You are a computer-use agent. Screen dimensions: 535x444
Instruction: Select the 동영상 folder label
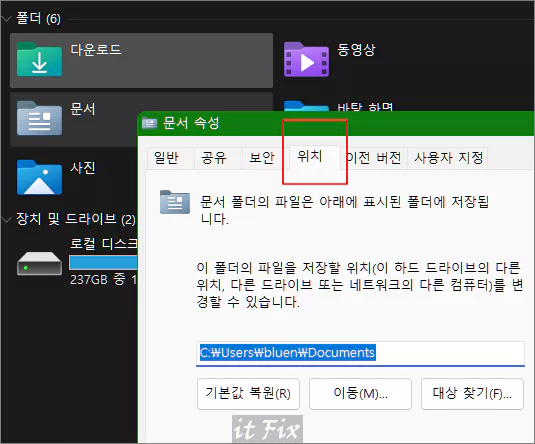[356, 50]
